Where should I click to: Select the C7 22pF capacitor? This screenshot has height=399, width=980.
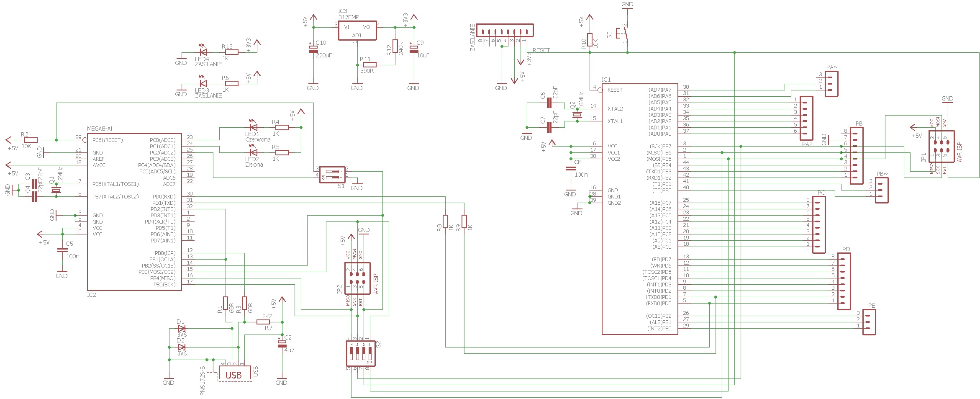549,127
